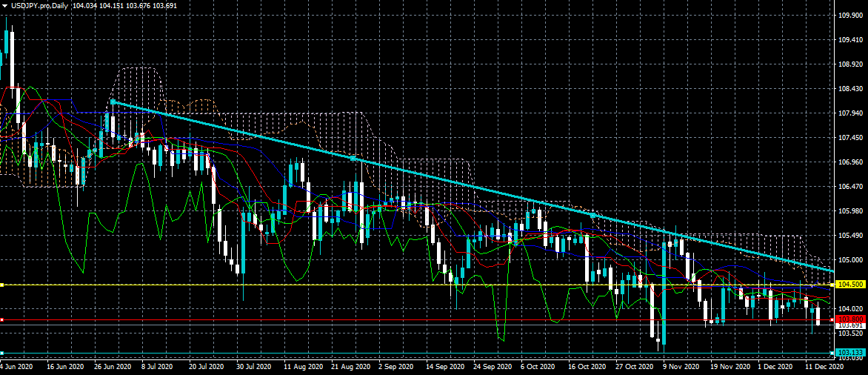Grab the yellow horizontal line's left handle

click(x=2, y=285)
